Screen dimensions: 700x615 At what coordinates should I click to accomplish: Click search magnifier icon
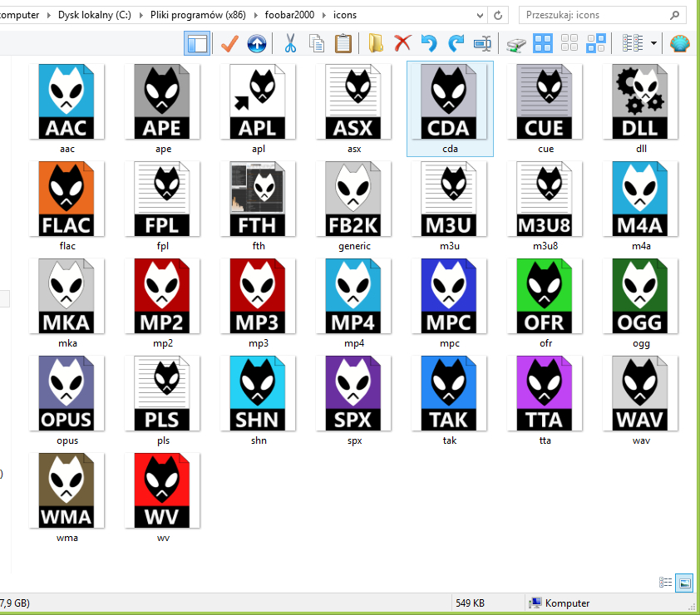pyautogui.click(x=674, y=15)
